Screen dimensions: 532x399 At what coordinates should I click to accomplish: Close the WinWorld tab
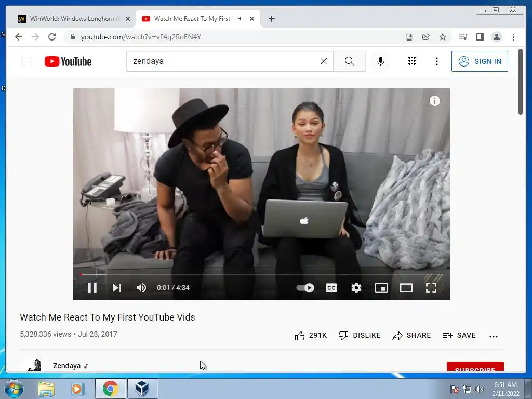128,19
